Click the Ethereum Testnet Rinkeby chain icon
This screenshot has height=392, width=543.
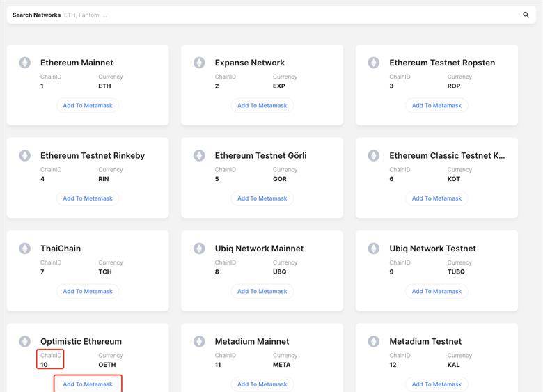point(24,155)
